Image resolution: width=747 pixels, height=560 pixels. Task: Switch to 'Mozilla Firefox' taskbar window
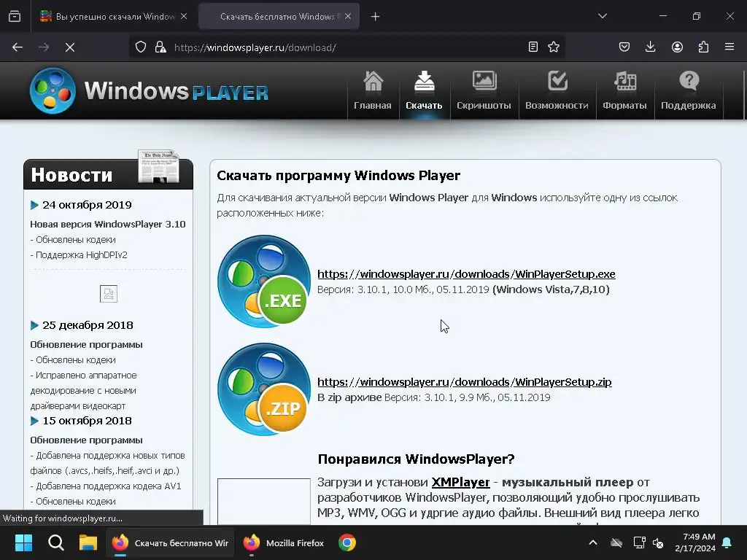(284, 542)
